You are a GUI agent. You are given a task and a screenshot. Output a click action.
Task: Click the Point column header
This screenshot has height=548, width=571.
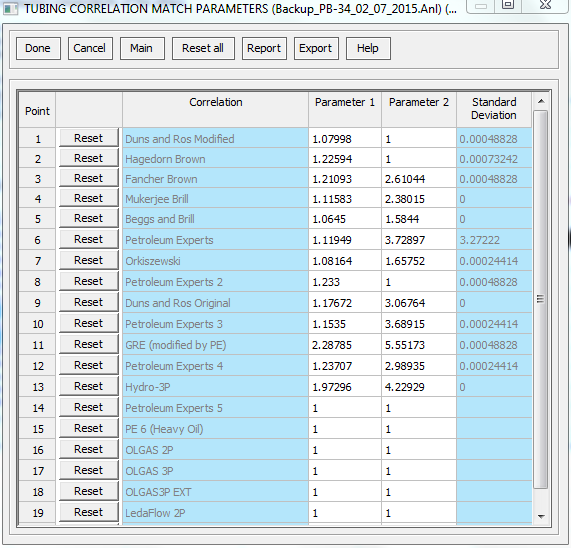37,109
